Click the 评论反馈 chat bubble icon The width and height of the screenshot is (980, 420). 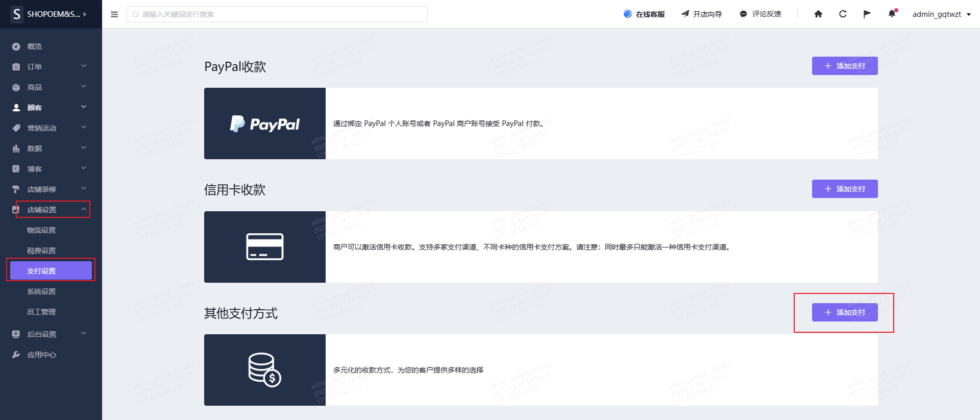click(744, 14)
